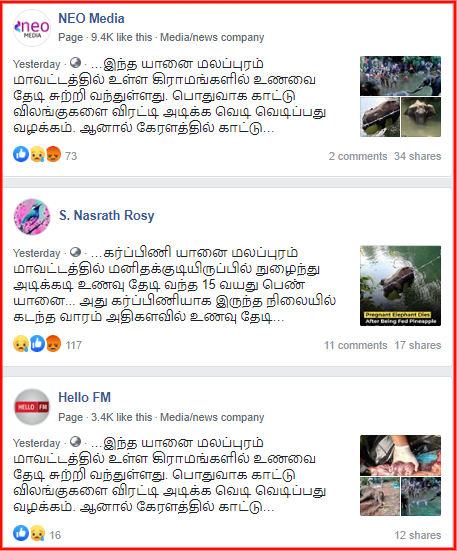Image resolution: width=457 pixels, height=551 pixels.
Task: View 12 shares on Hello FM post
Action: (418, 535)
